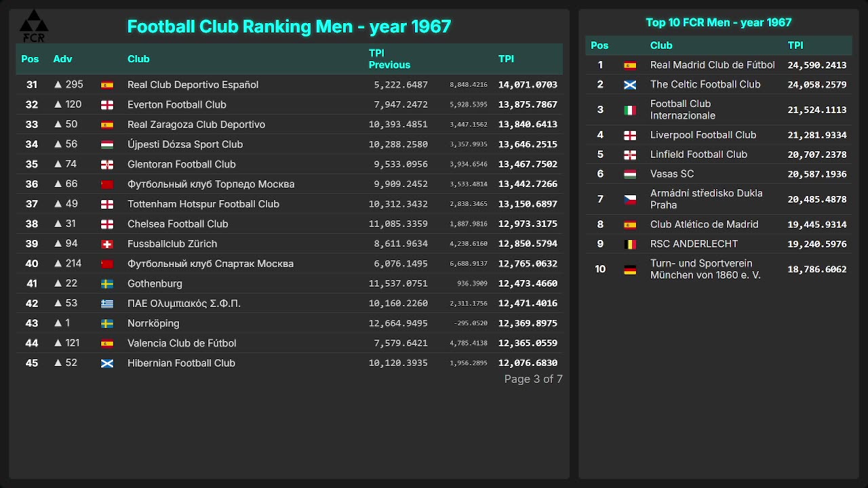The image size is (868, 488).
Task: Click the Hungary flag beside Vasas SC
Action: (x=630, y=174)
